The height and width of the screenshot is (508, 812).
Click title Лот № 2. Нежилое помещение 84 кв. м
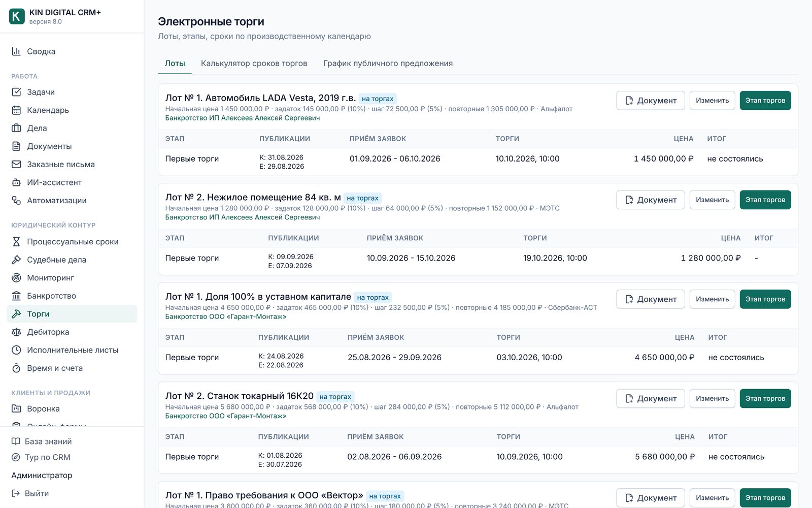253,198
